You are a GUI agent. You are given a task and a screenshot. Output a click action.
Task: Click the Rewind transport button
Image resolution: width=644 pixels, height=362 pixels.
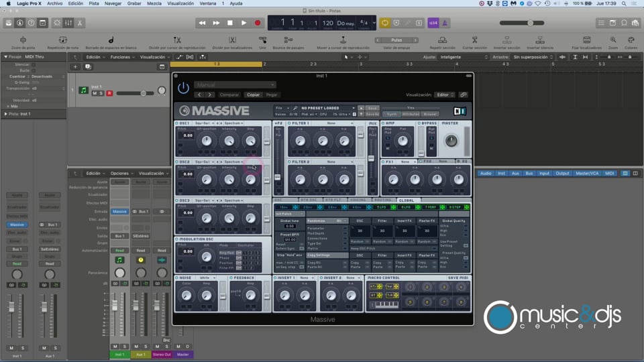[202, 23]
